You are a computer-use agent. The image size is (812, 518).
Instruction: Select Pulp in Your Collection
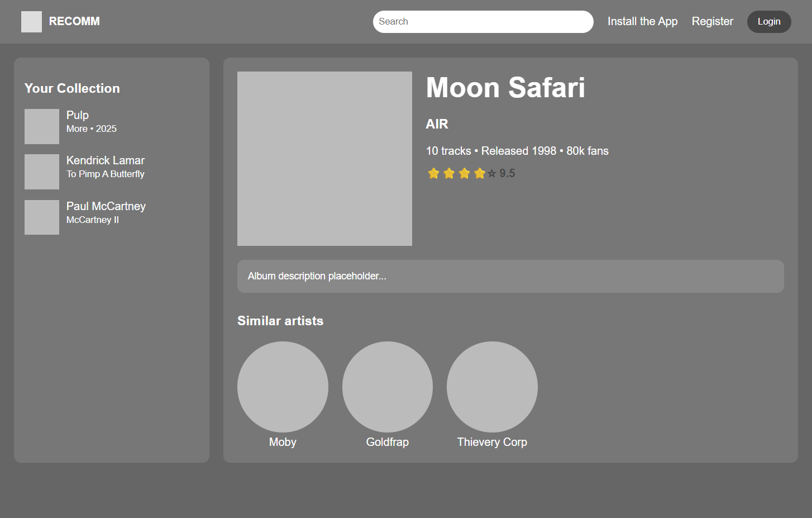[78, 115]
